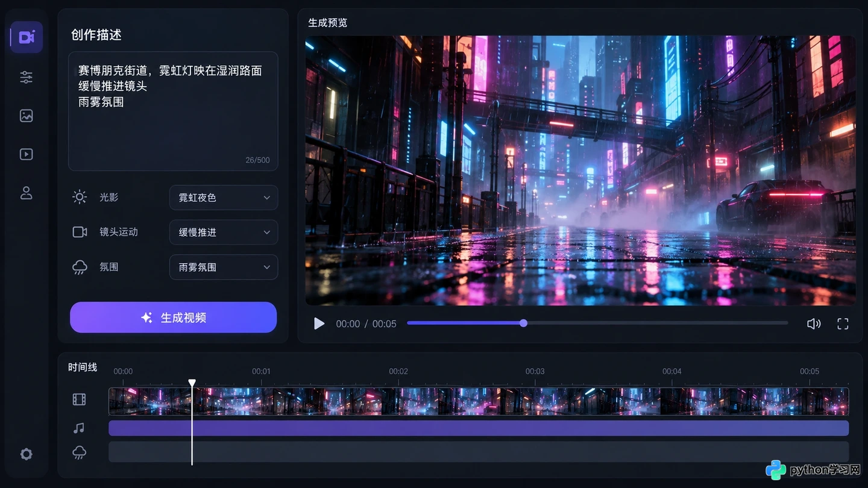Image resolution: width=868 pixels, height=488 pixels.
Task: Open the 镜头运动 dropdown showing 缓慢推进
Action: (x=224, y=233)
